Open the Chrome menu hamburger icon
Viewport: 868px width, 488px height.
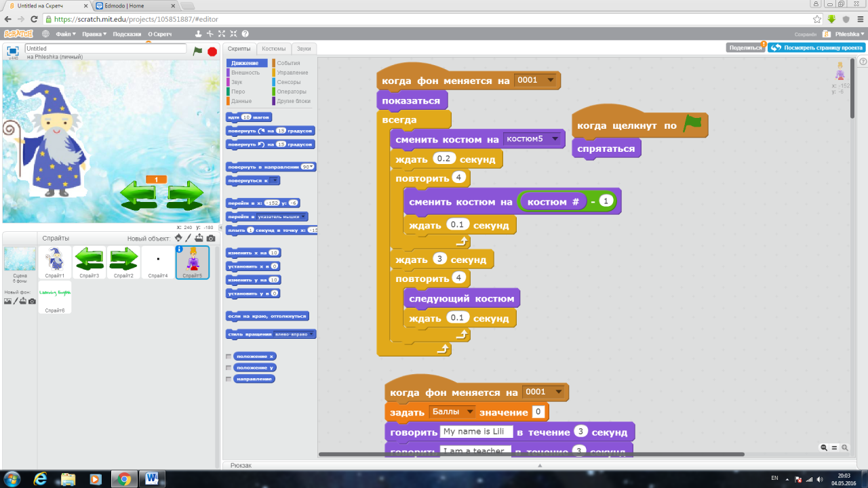click(x=860, y=19)
